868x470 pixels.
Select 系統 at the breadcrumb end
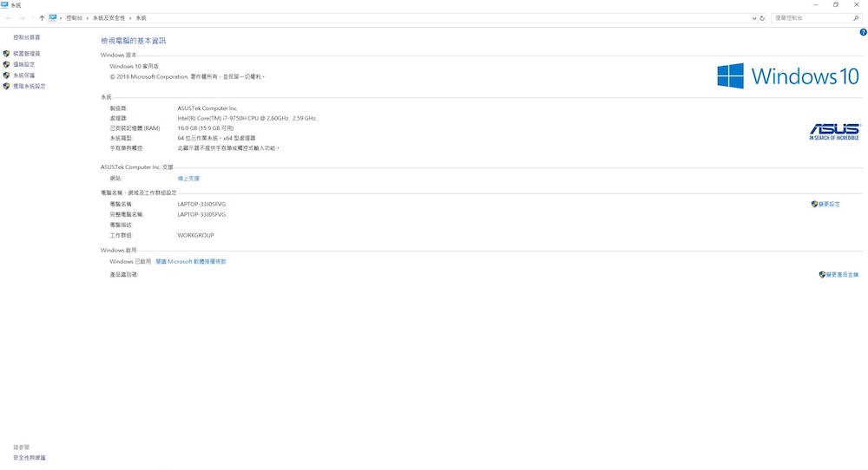coord(141,18)
